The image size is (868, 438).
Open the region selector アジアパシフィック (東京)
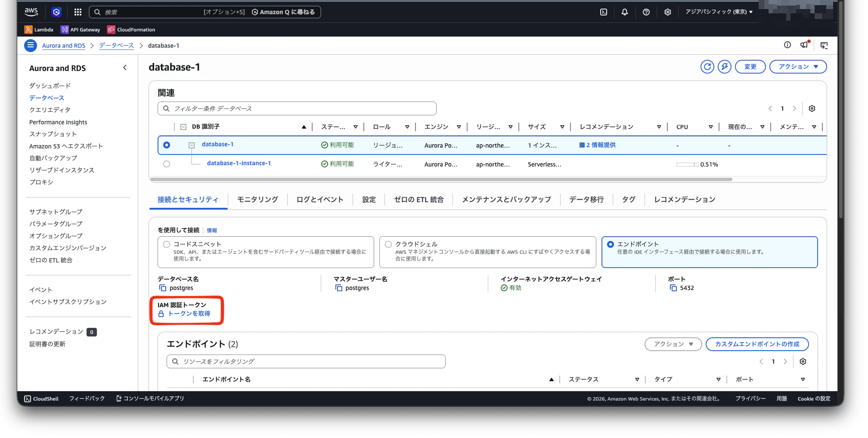click(719, 12)
